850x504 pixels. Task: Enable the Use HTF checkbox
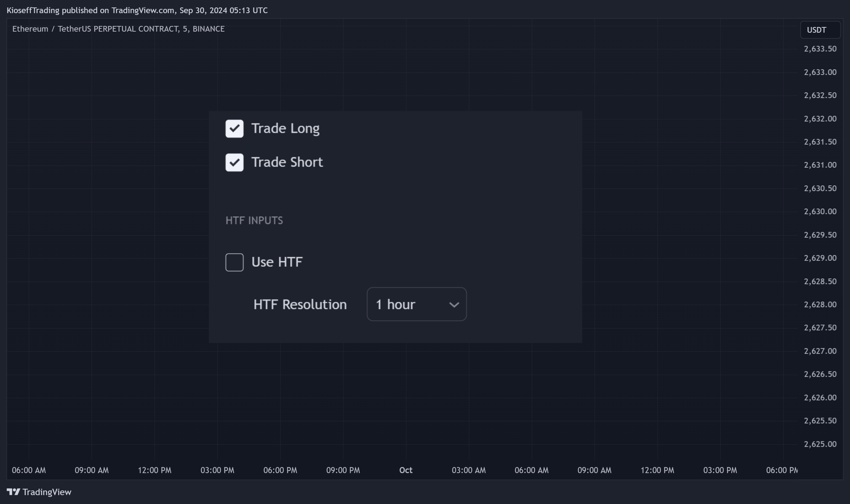tap(234, 262)
